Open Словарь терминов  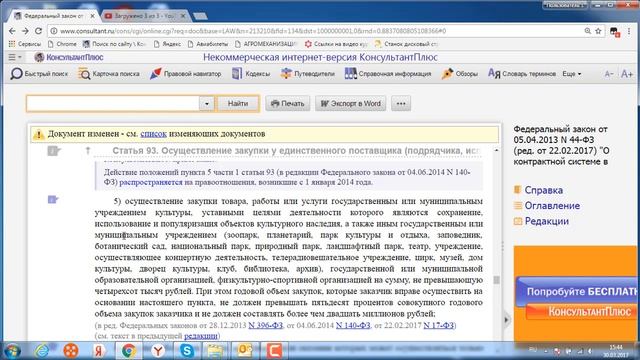click(522, 74)
